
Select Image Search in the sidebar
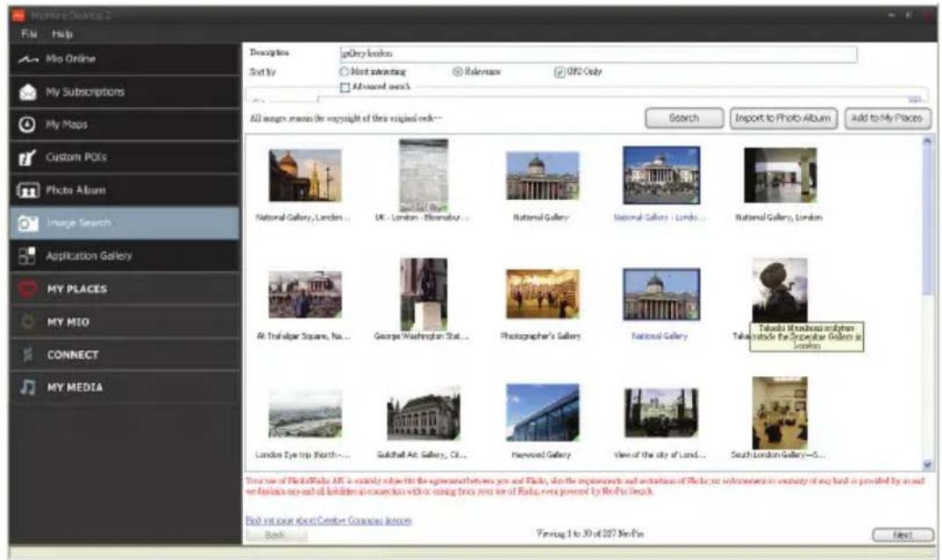click(x=125, y=223)
